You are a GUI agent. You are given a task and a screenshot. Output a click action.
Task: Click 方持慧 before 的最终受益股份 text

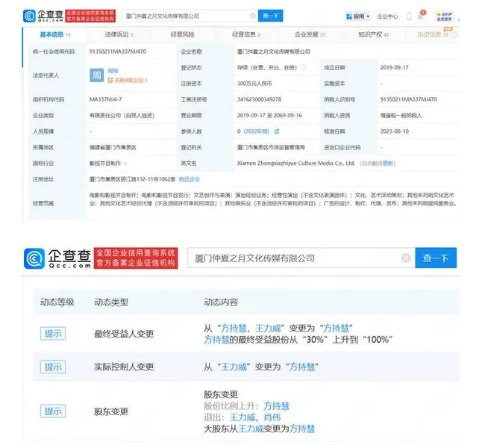tap(216, 340)
